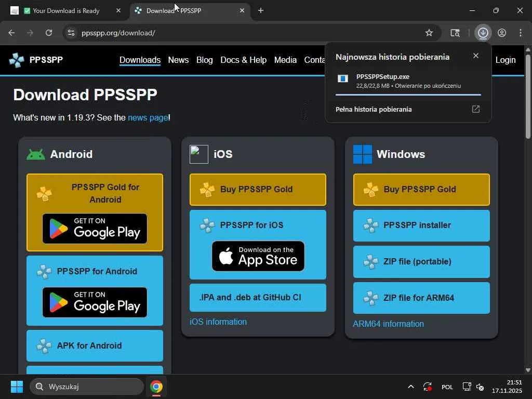
Task: Close the download history popup
Action: tap(476, 56)
